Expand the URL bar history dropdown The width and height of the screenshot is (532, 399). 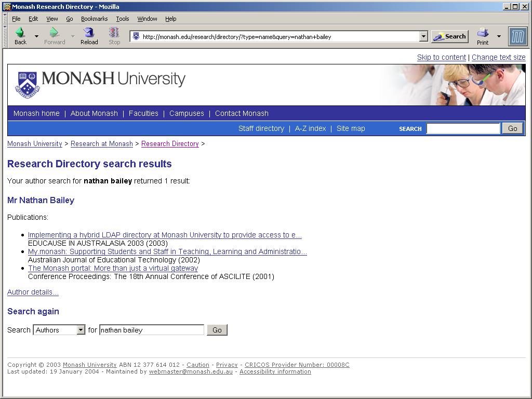click(423, 36)
